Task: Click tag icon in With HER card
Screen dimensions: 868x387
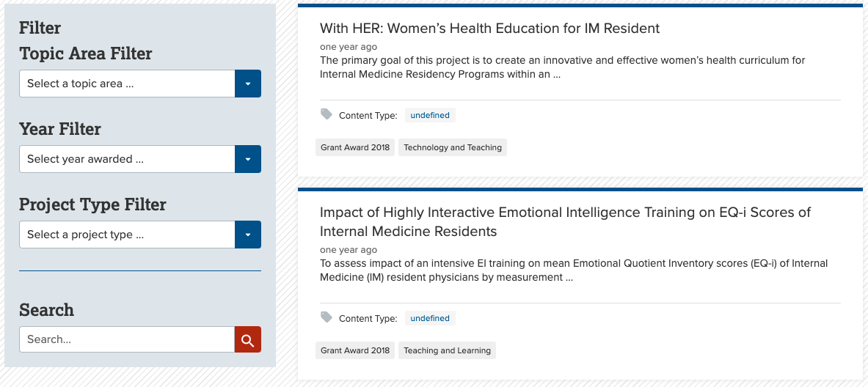Action: (x=327, y=114)
